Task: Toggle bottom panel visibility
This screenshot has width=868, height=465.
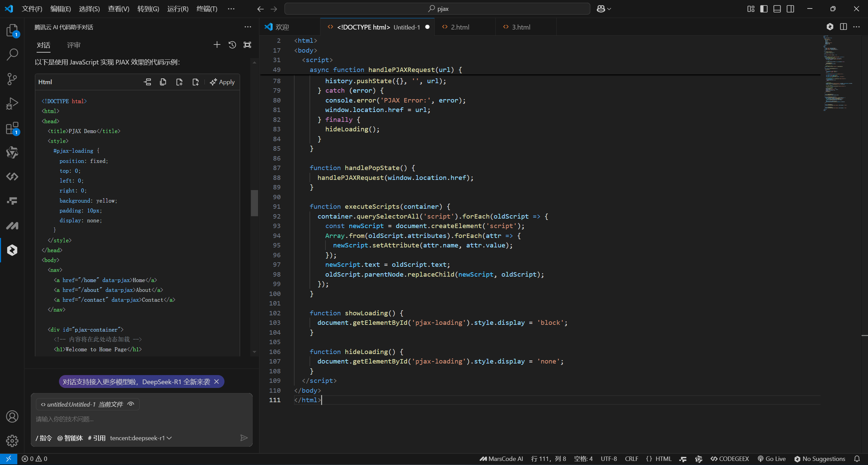Action: pos(777,9)
